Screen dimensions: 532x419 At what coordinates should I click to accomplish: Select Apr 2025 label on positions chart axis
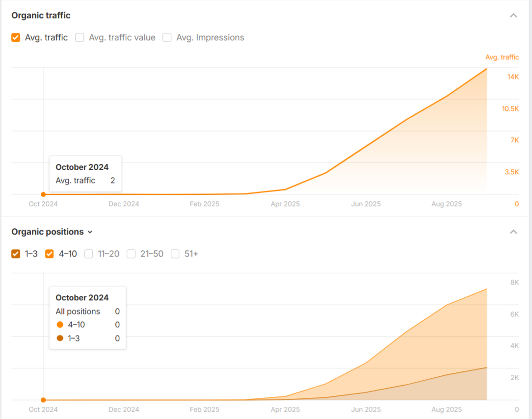click(x=285, y=409)
